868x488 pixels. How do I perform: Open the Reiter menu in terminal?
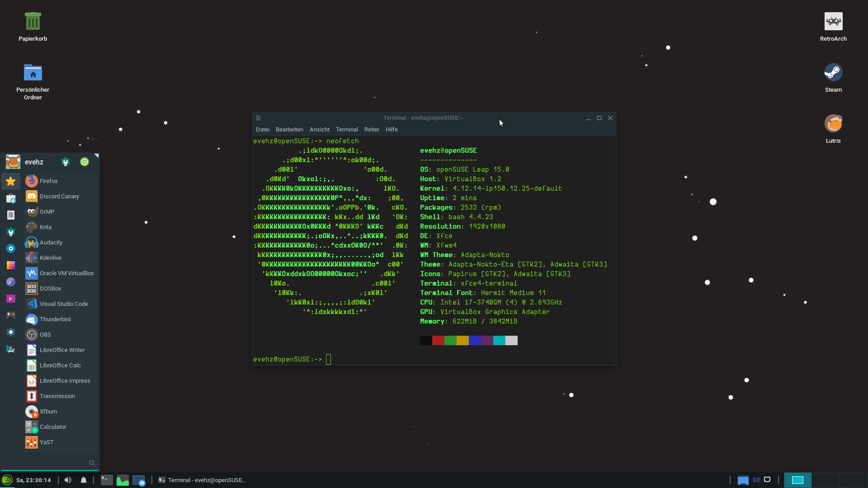click(372, 130)
